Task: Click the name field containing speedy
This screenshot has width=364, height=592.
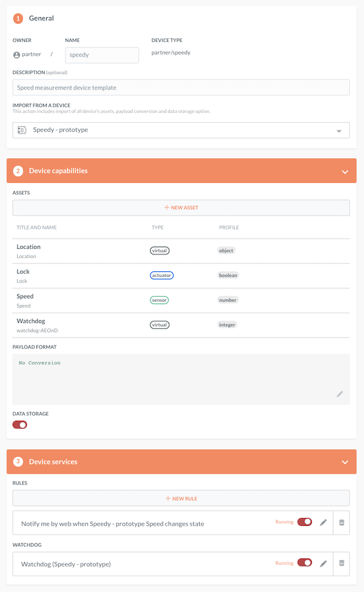Action: 101,55
